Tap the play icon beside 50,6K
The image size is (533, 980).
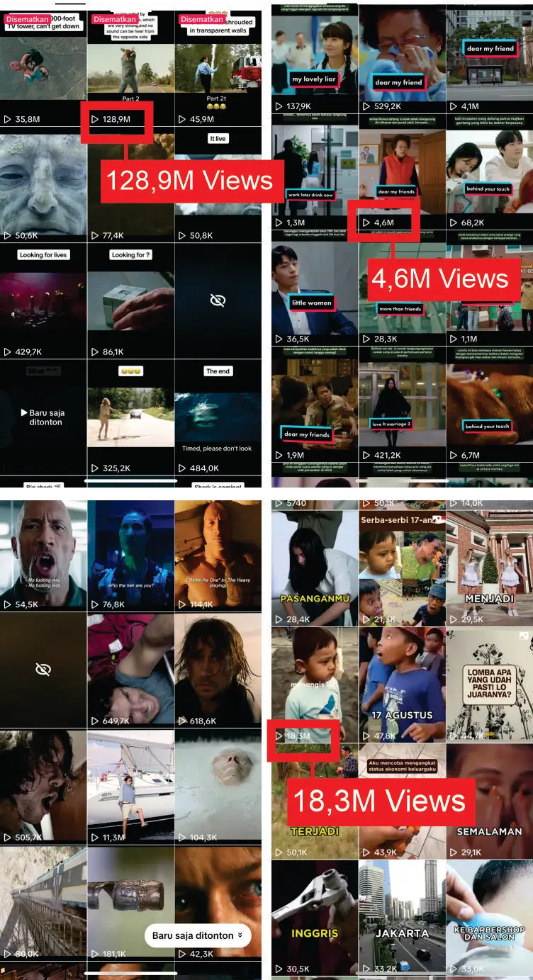point(7,235)
